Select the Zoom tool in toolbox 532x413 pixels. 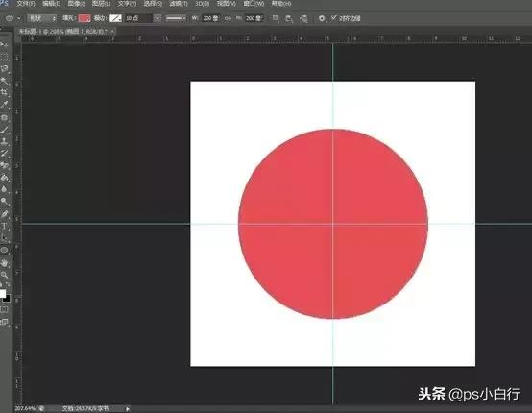pyautogui.click(x=5, y=275)
